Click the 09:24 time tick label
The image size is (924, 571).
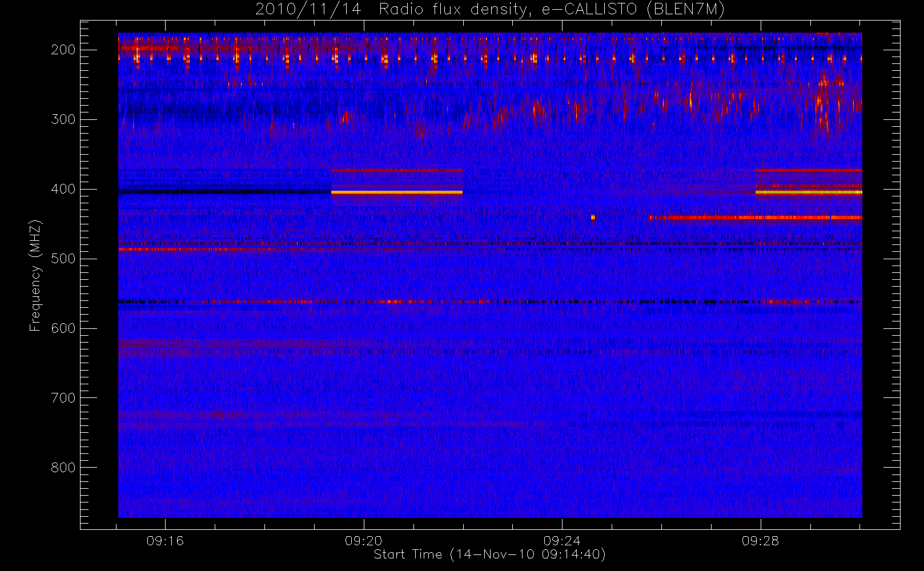pos(562,541)
